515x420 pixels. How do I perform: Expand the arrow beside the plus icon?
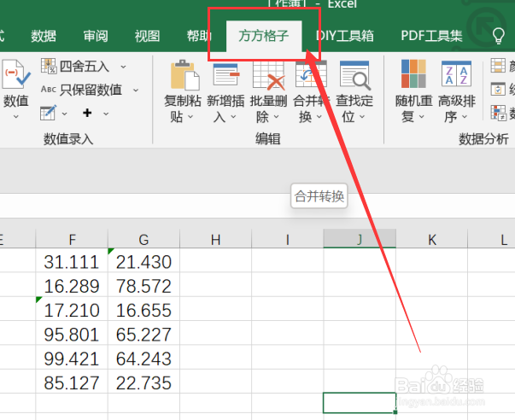pyautogui.click(x=106, y=114)
